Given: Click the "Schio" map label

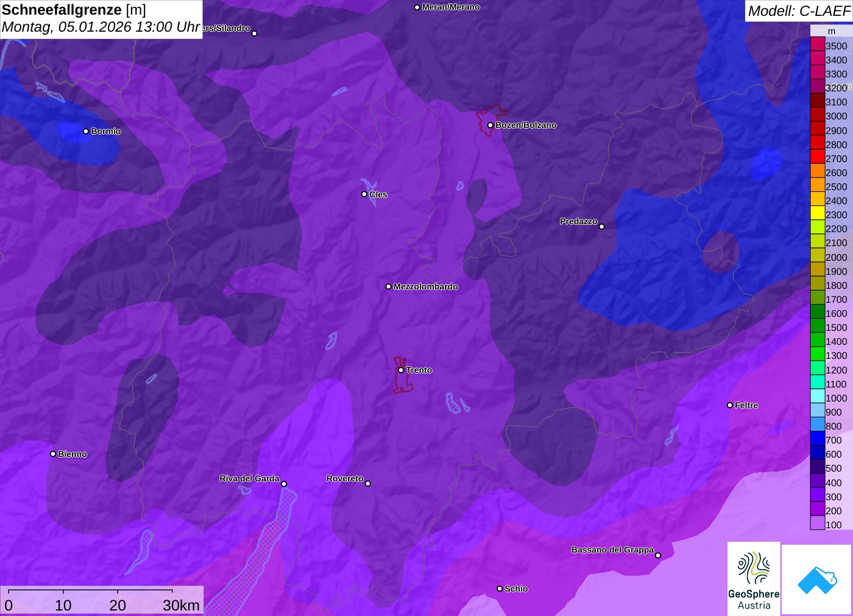Looking at the screenshot, I should click(x=516, y=589).
